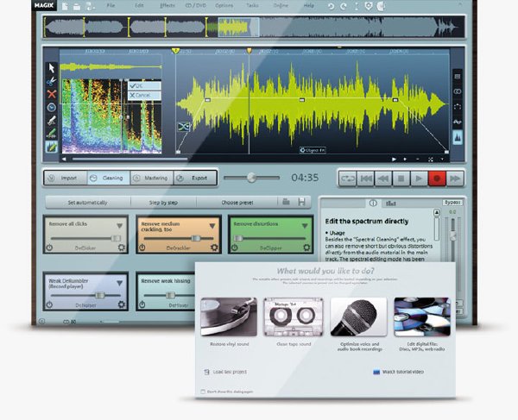
Task: Switch to the Import tab
Action: pos(66,179)
